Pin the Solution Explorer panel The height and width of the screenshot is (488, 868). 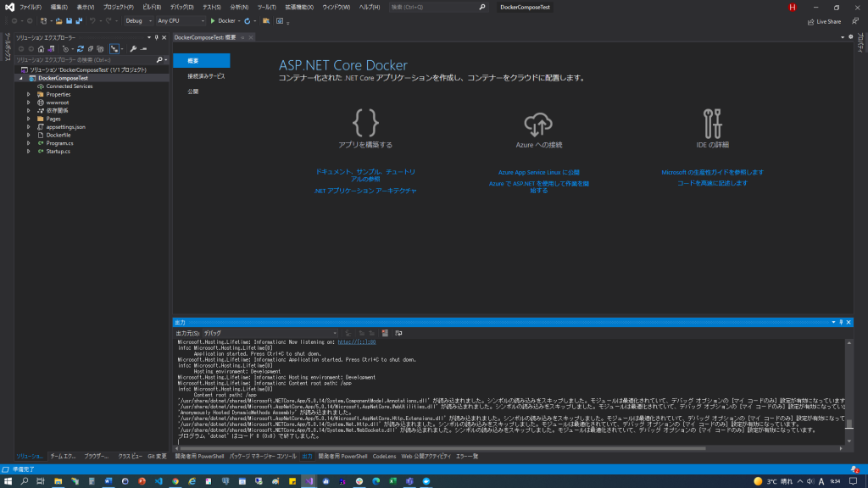(x=157, y=37)
